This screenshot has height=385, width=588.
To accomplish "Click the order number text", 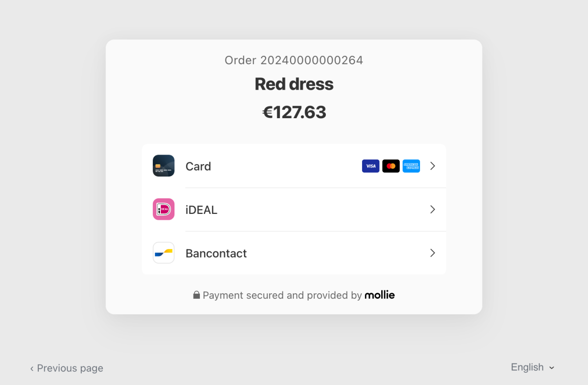I will pos(294,60).
